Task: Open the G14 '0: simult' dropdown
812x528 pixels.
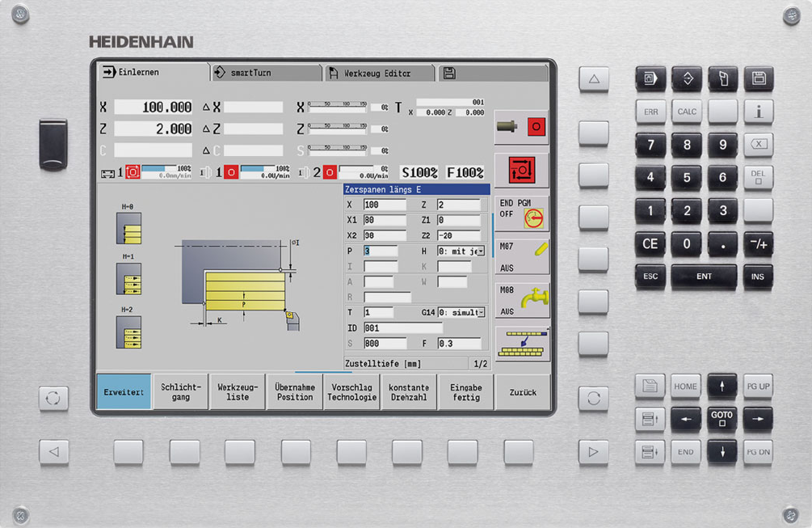Action: click(461, 312)
